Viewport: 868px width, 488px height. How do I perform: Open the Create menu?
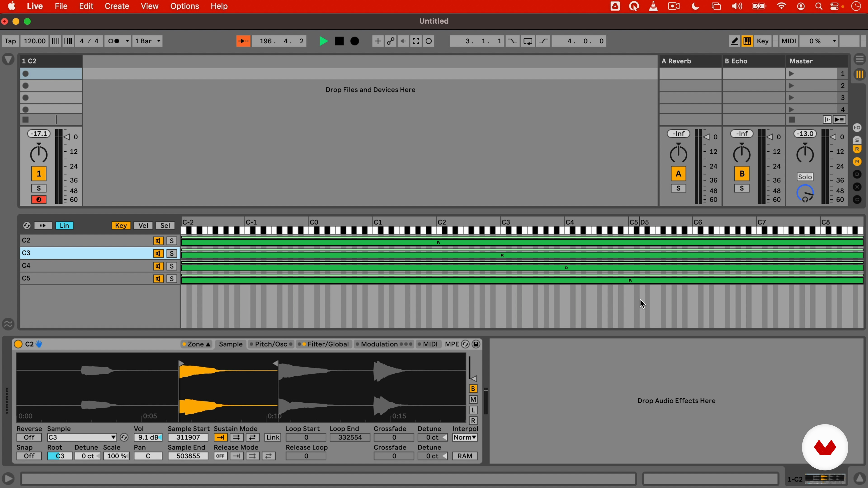[117, 6]
